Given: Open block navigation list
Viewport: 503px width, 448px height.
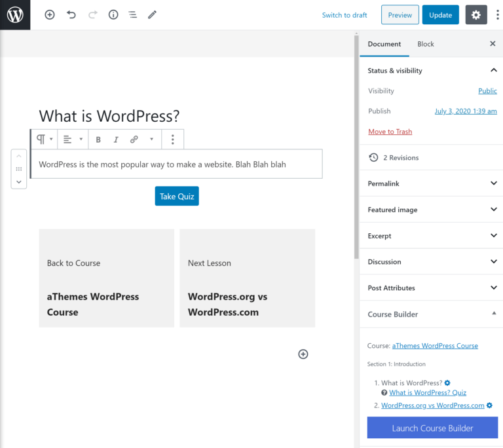Looking at the screenshot, I should tap(132, 15).
